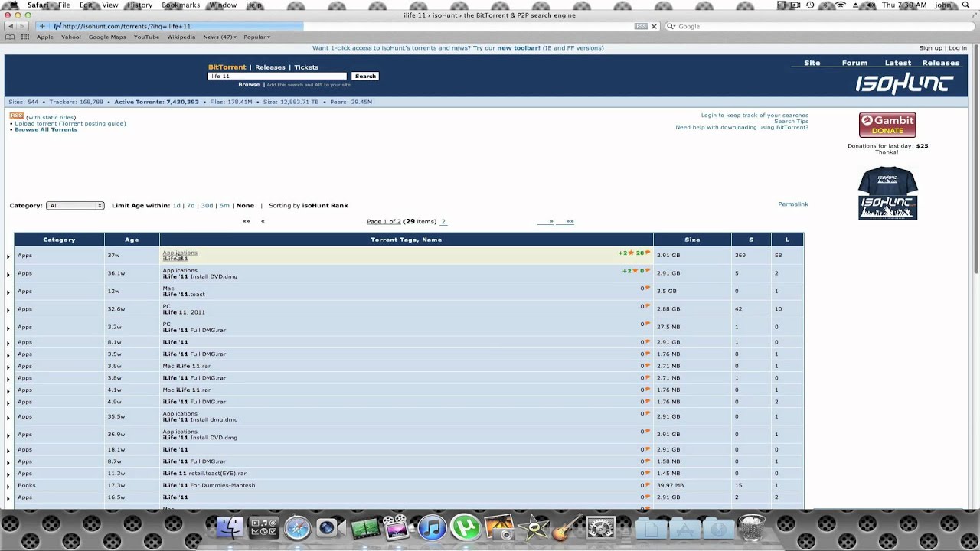980x551 pixels.
Task: Switch to the Tickets search tab
Action: tap(306, 67)
